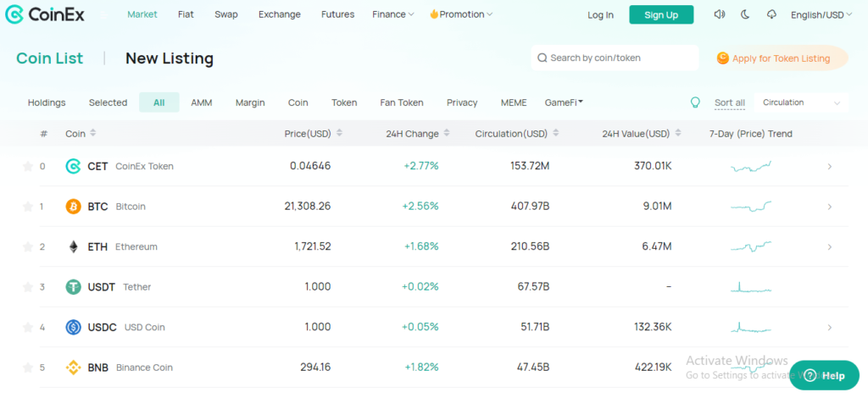Open the Swap nav item
This screenshot has width=868, height=398.
[225, 14]
